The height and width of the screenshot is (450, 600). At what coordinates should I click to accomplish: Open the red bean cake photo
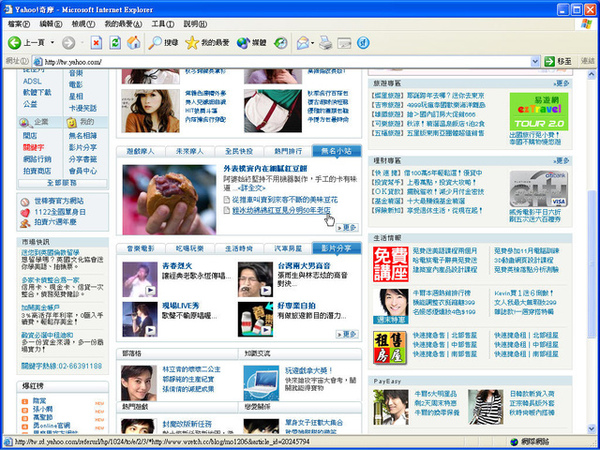pos(169,199)
